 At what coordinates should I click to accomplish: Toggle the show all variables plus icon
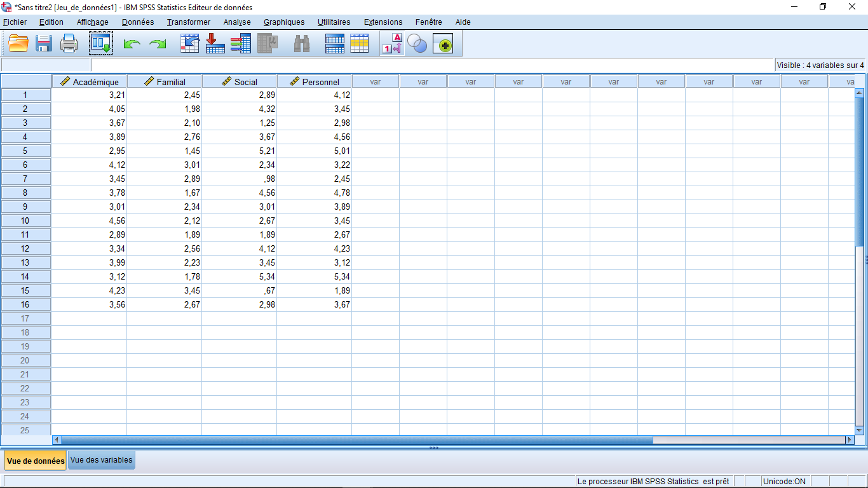click(x=444, y=44)
